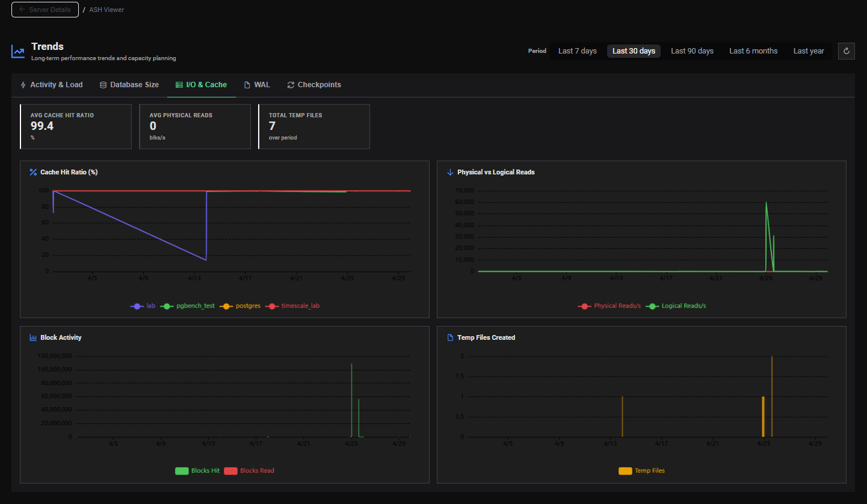Click the 'over period' caption
867x504 pixels.
pos(283,138)
